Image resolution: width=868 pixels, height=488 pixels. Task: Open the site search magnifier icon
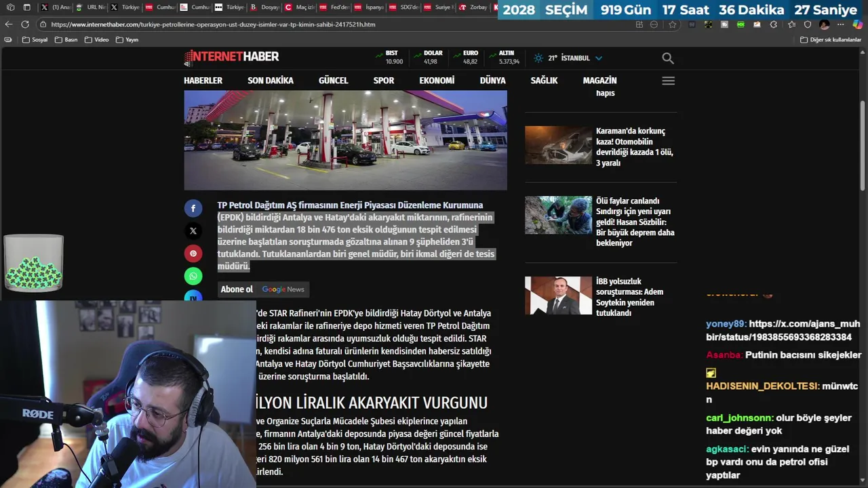[668, 58]
